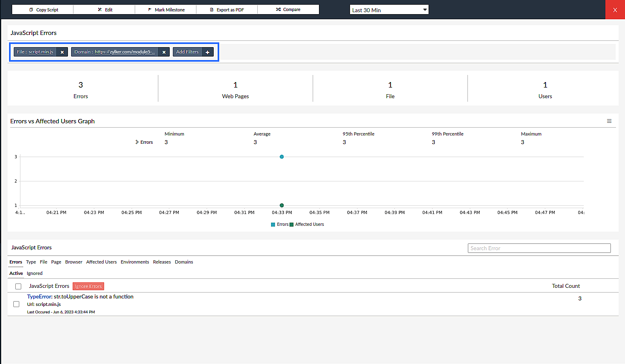
Task: Open TypeError str.toUpperCase error link
Action: pos(80,297)
